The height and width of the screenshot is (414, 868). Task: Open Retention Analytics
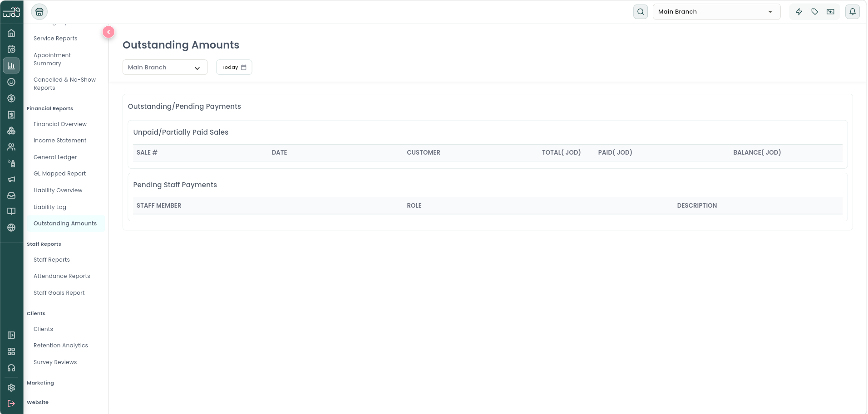pos(60,346)
